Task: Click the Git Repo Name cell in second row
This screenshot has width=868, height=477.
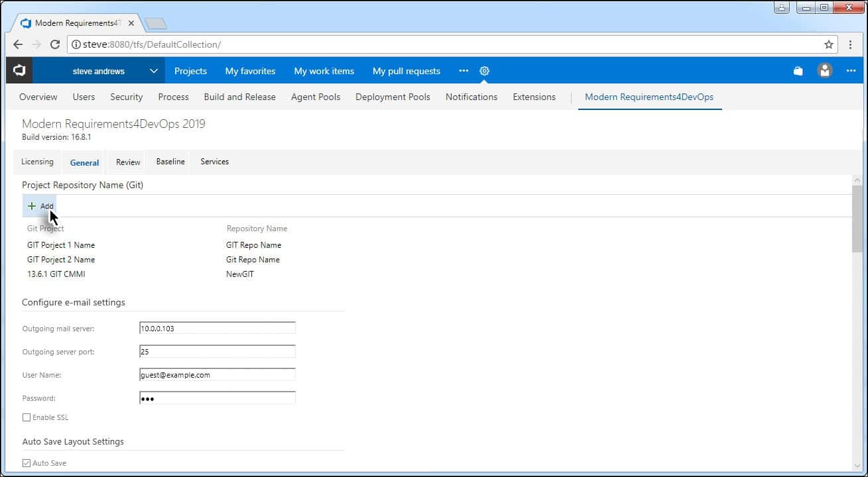Action: click(x=253, y=260)
